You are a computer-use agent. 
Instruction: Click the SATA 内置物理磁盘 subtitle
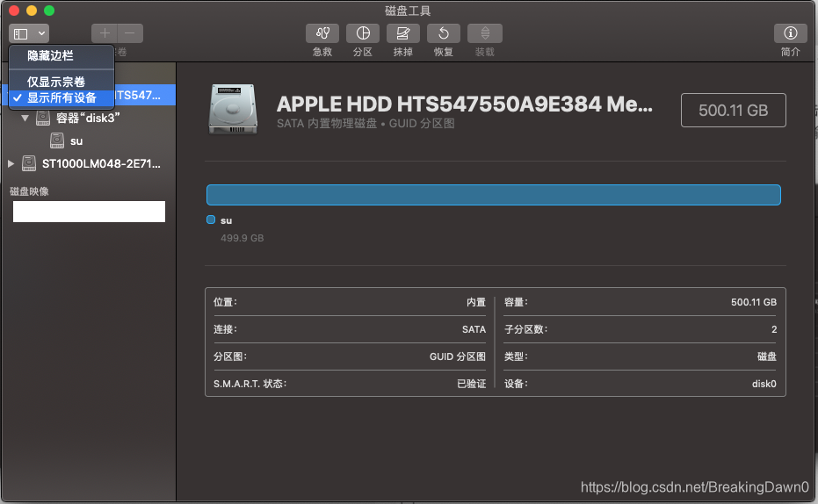[x=366, y=124]
